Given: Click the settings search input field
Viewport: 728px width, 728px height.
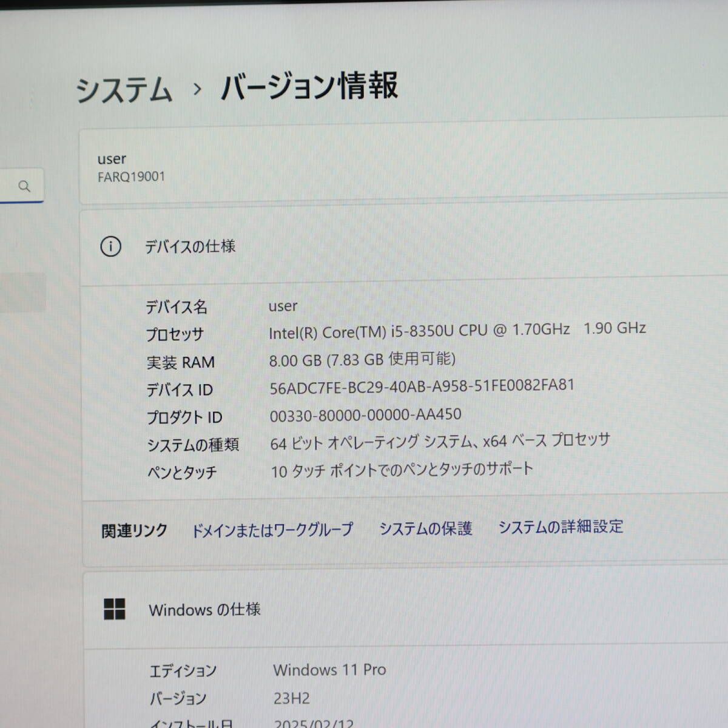Looking at the screenshot, I should [21, 186].
